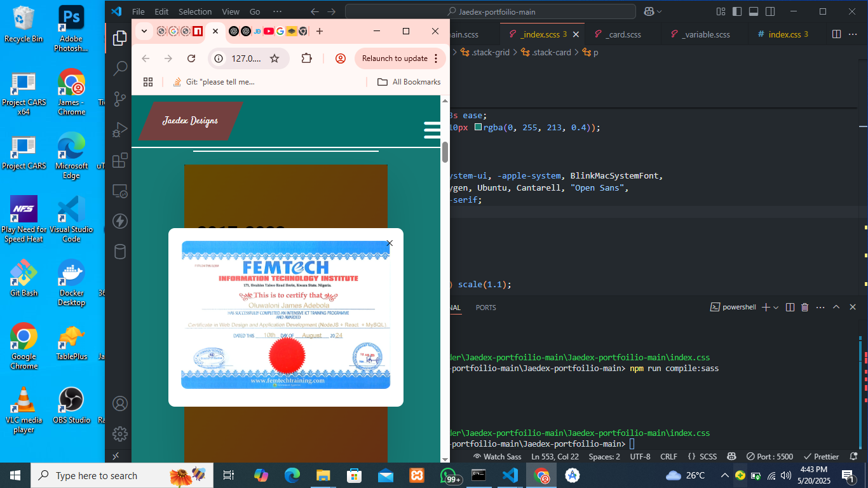The width and height of the screenshot is (868, 488).
Task: Open the View menu in VS Code
Action: [231, 11]
